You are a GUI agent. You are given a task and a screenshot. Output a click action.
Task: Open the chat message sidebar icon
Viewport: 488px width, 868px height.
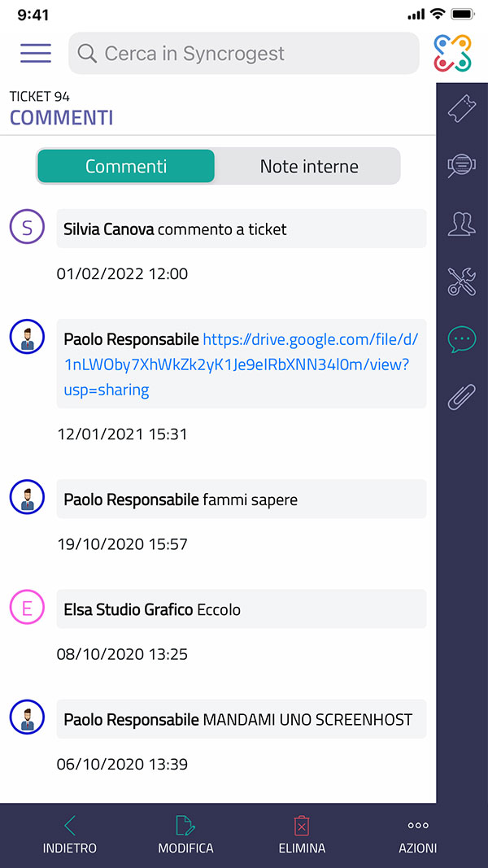click(x=462, y=166)
